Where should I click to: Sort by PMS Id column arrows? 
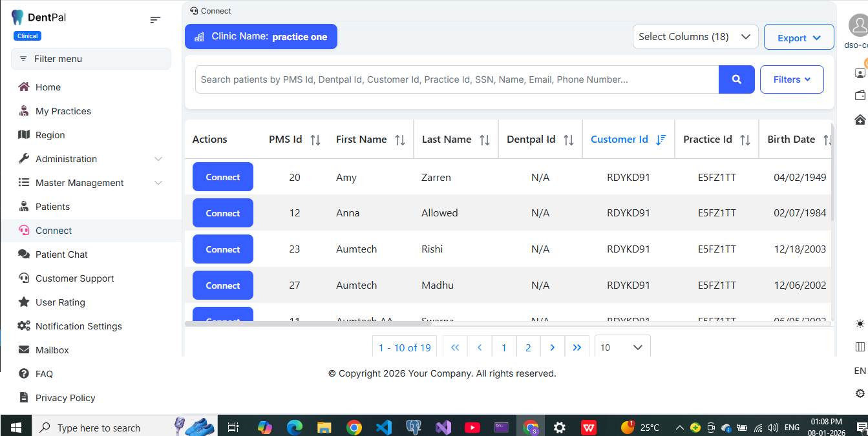click(315, 140)
